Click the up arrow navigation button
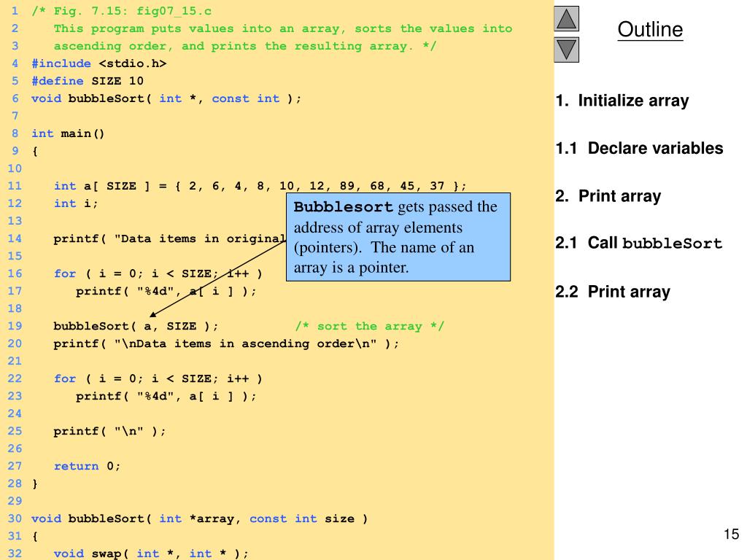This screenshot has height=560, width=747. point(566,18)
